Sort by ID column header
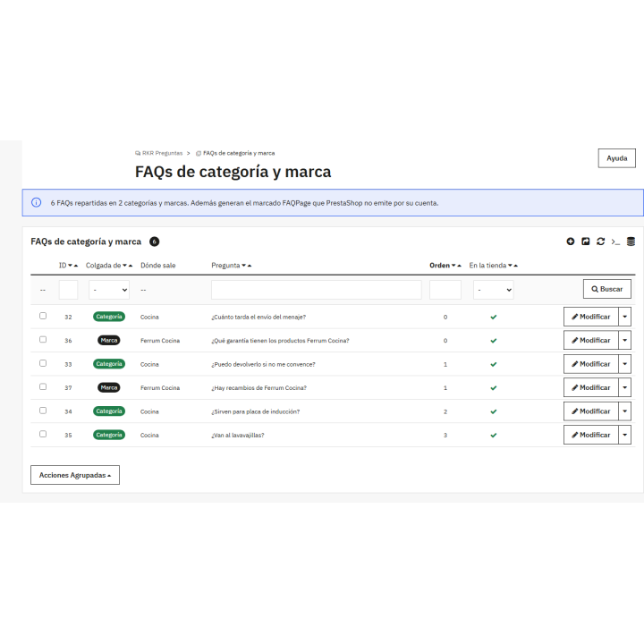This screenshot has width=644, height=644. point(63,266)
